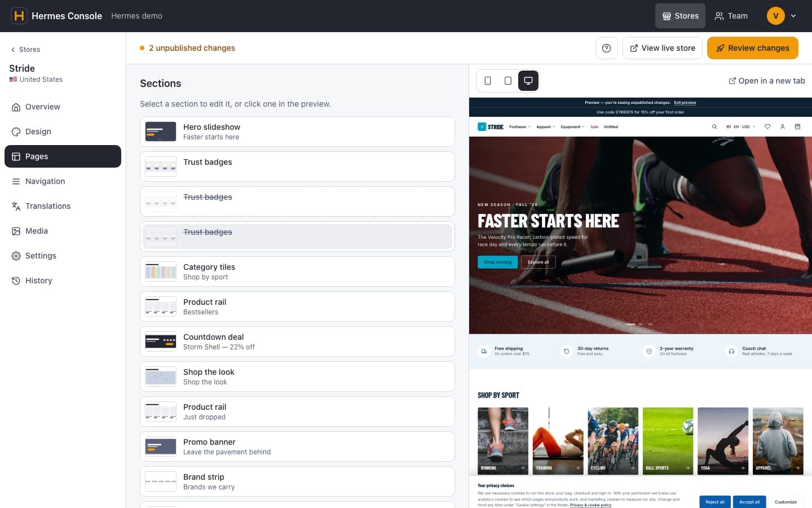Click Review changes button
This screenshot has height=508, width=812.
pos(753,48)
